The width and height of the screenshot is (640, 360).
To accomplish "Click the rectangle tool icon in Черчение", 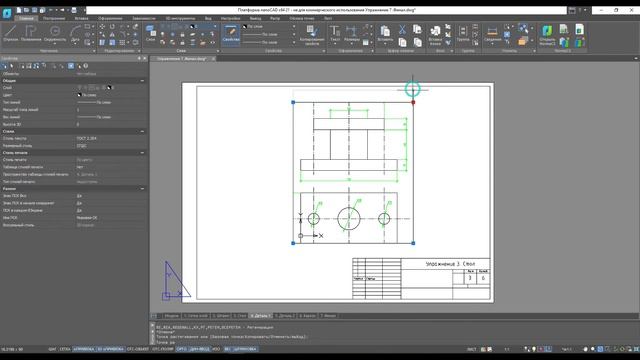I will (87, 27).
